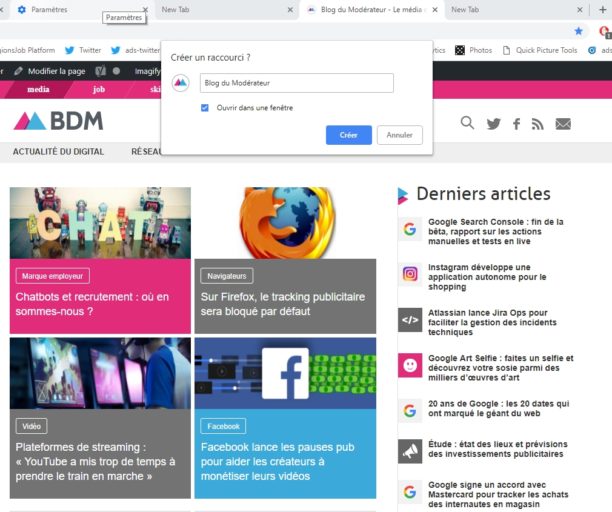Click the RSS feed icon in header
This screenshot has width=612, height=512.
click(x=538, y=124)
